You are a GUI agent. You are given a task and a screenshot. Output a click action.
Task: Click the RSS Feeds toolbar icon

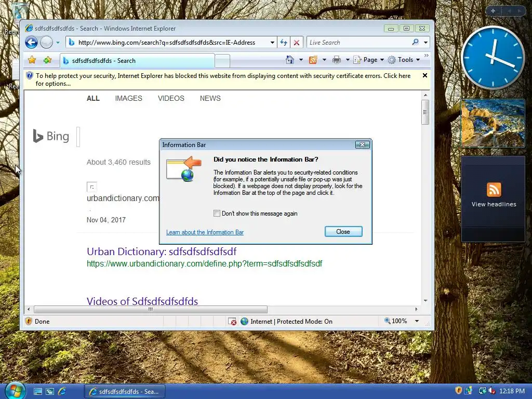pyautogui.click(x=313, y=60)
